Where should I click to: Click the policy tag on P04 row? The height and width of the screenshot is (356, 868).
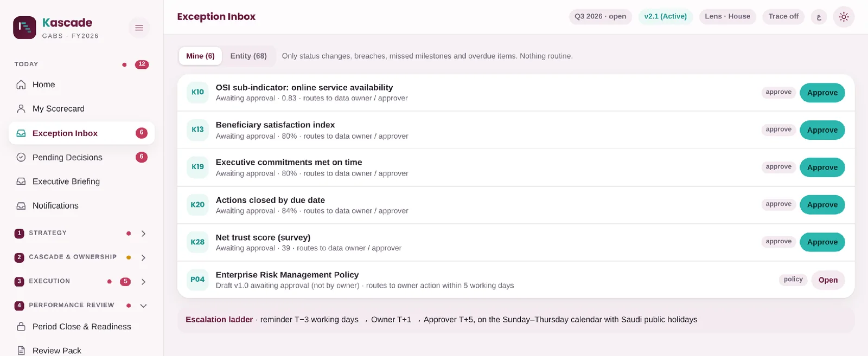793,280
